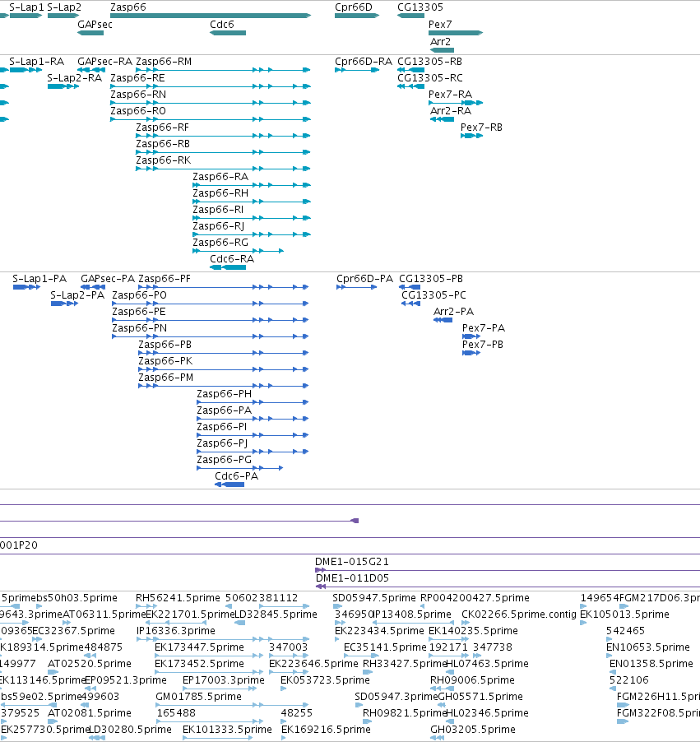Click the Zasp66-PM protein label

coord(165,377)
